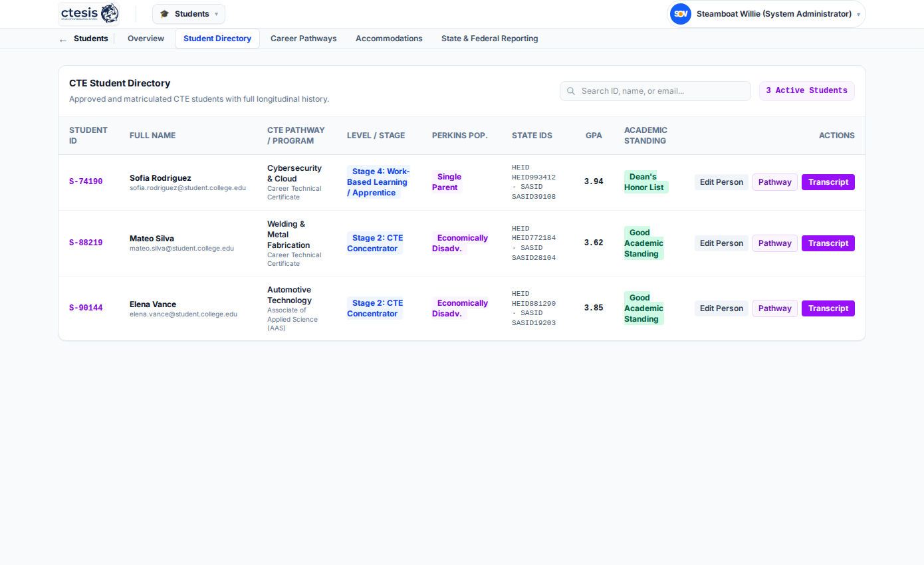924x565 pixels.
Task: Click the back arrow beside Students
Action: coord(63,39)
